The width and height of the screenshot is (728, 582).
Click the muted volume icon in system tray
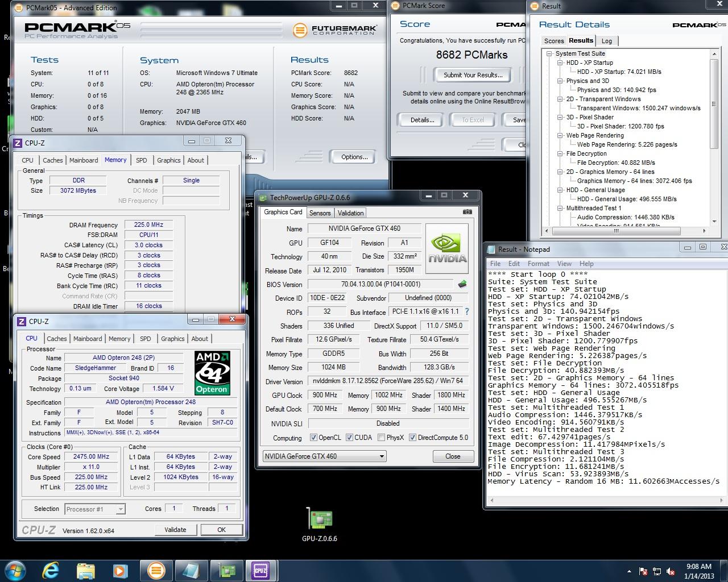(x=671, y=571)
